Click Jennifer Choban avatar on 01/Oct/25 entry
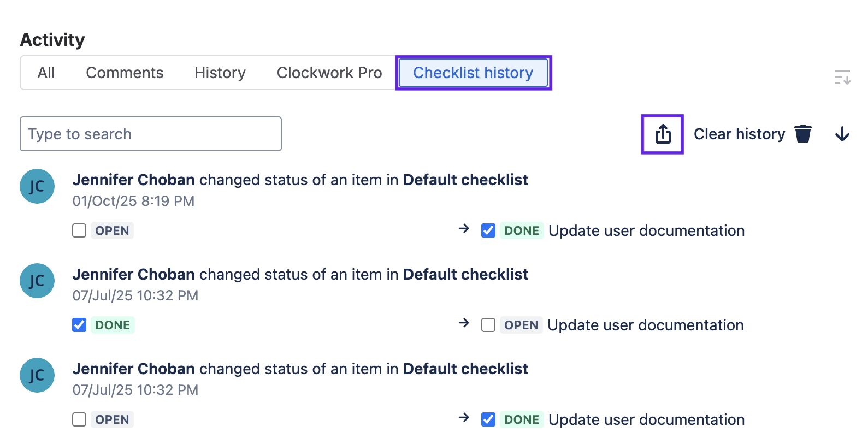Screen dimensions: 868x444 [x=37, y=186]
